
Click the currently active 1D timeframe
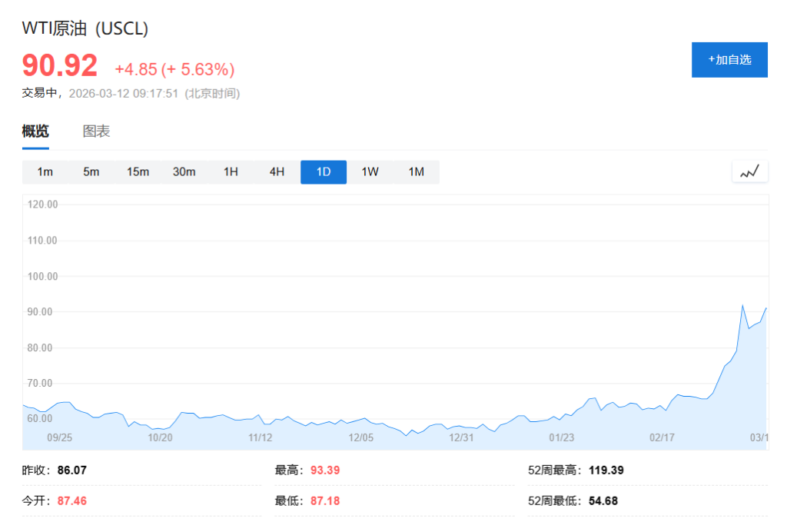coord(323,171)
